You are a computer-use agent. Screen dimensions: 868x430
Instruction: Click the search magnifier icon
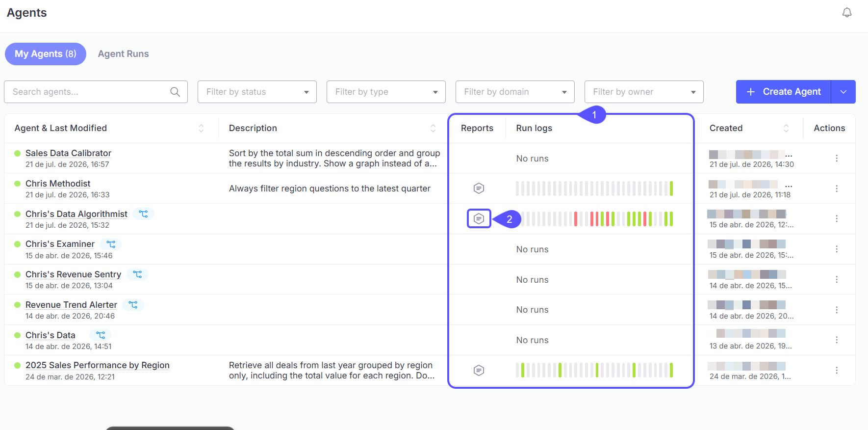tap(175, 92)
